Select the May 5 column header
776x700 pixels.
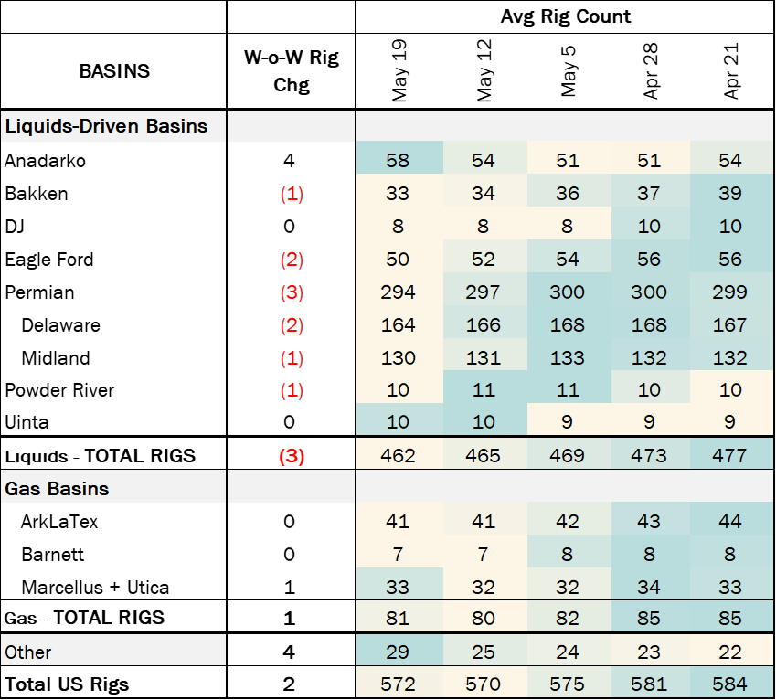[568, 71]
